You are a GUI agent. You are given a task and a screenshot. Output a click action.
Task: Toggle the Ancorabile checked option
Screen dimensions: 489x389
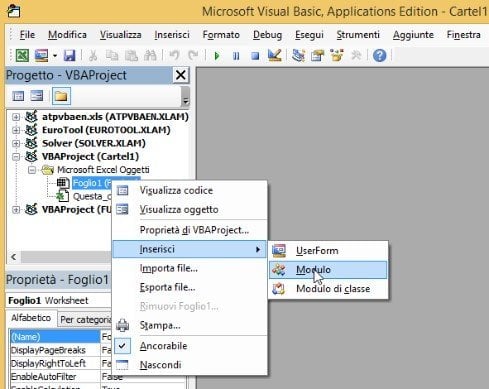tap(190, 346)
